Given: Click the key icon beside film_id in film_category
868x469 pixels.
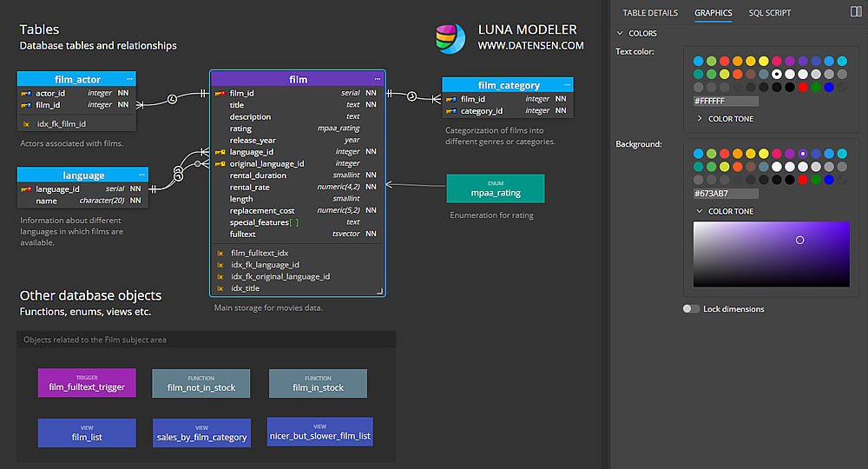Looking at the screenshot, I should [451, 100].
